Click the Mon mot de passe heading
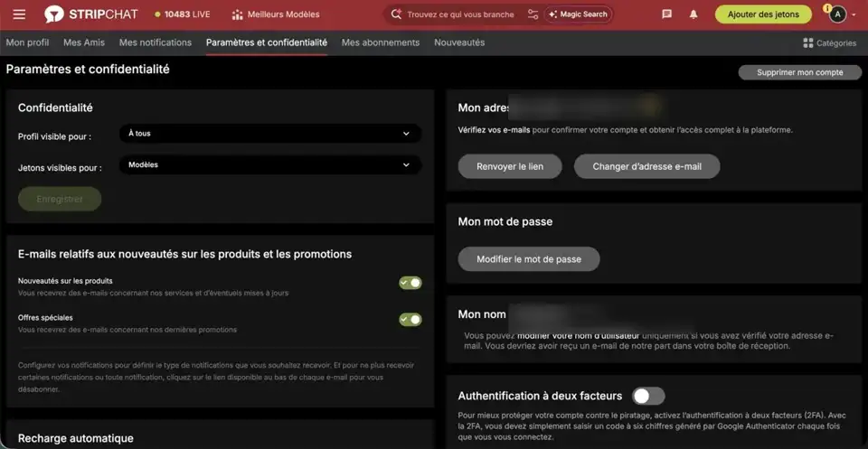Viewport: 868px width, 449px height. pos(505,221)
